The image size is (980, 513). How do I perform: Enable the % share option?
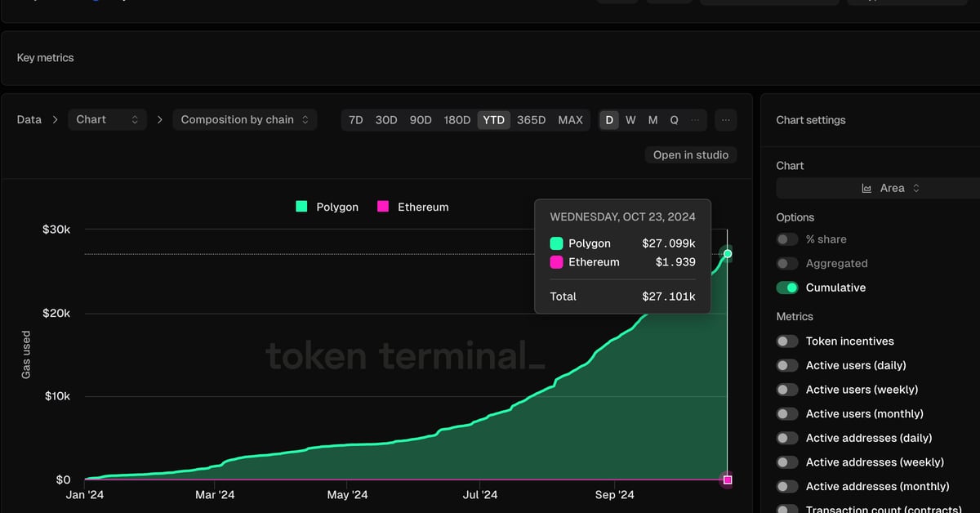tap(787, 239)
